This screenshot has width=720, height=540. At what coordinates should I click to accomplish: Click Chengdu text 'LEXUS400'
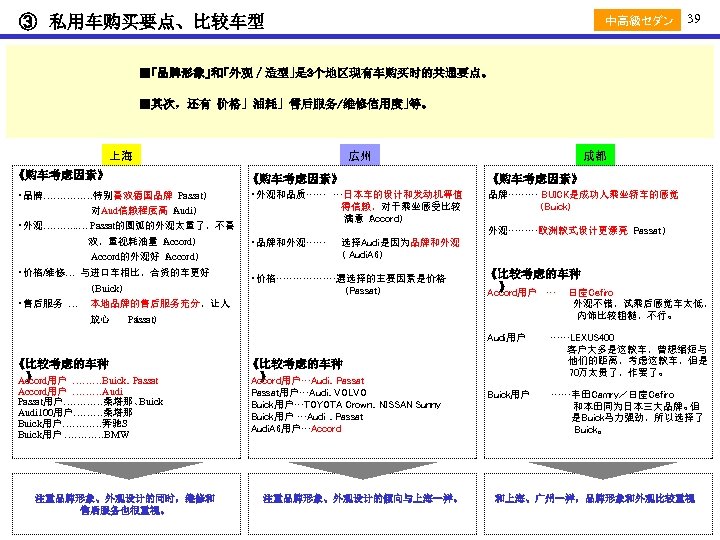point(592,337)
